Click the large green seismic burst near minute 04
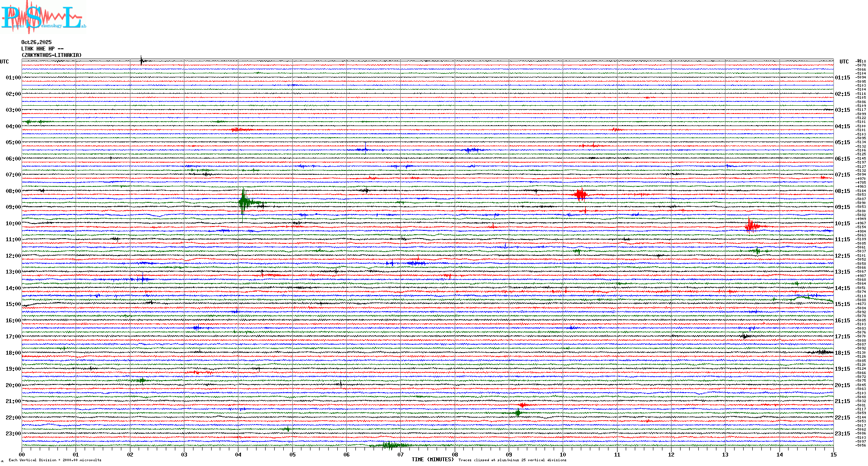 [244, 202]
